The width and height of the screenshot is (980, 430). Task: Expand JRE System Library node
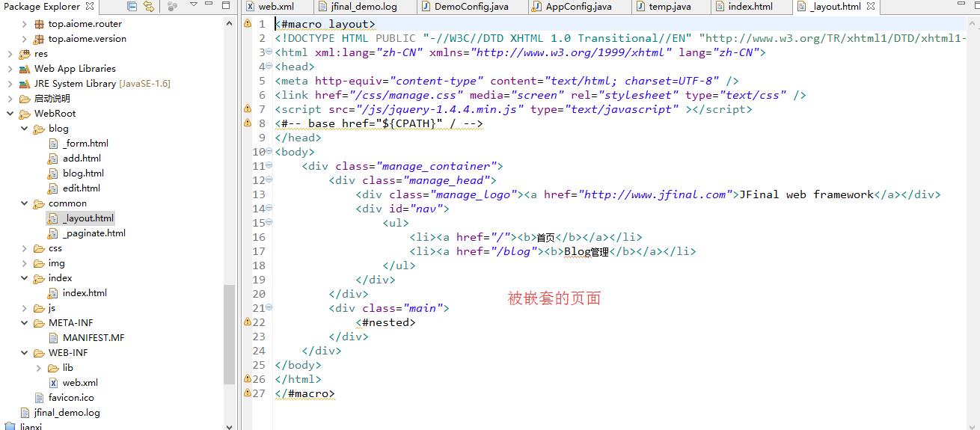click(x=10, y=84)
